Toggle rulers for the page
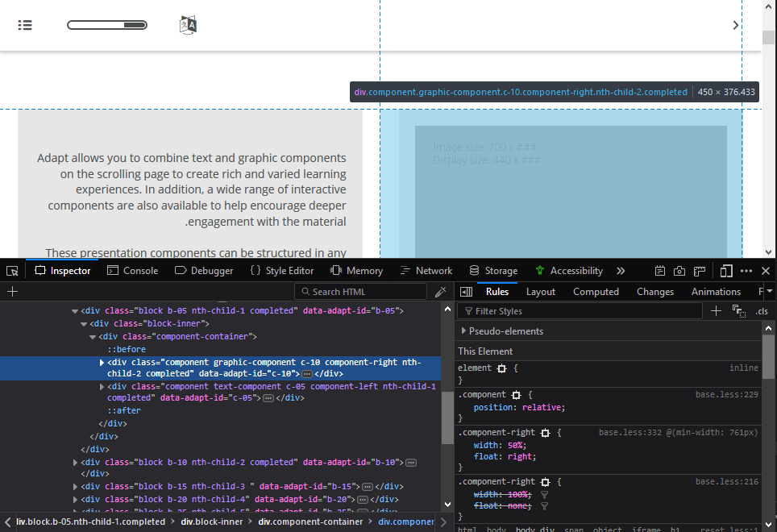 click(x=699, y=271)
